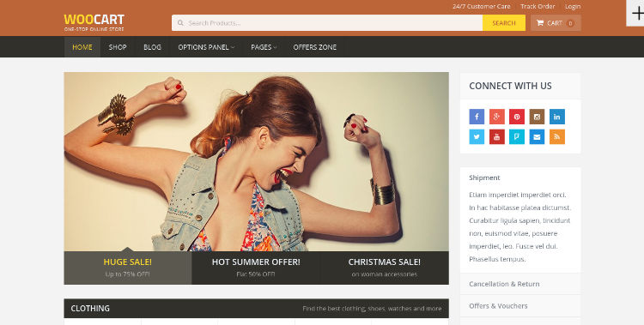This screenshot has width=644, height=325.
Task: Open the Cart button
Action: pos(556,23)
